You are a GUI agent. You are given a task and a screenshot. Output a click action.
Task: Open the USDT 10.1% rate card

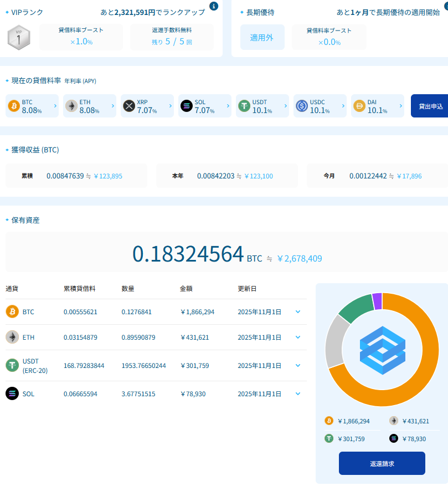tap(262, 106)
